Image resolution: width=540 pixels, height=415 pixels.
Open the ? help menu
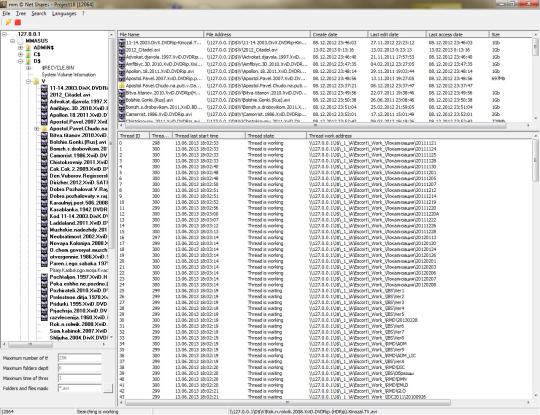coord(83,13)
